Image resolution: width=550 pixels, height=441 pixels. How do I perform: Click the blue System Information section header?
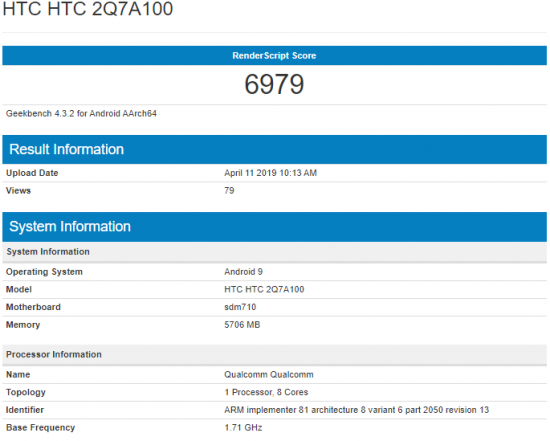click(x=274, y=227)
